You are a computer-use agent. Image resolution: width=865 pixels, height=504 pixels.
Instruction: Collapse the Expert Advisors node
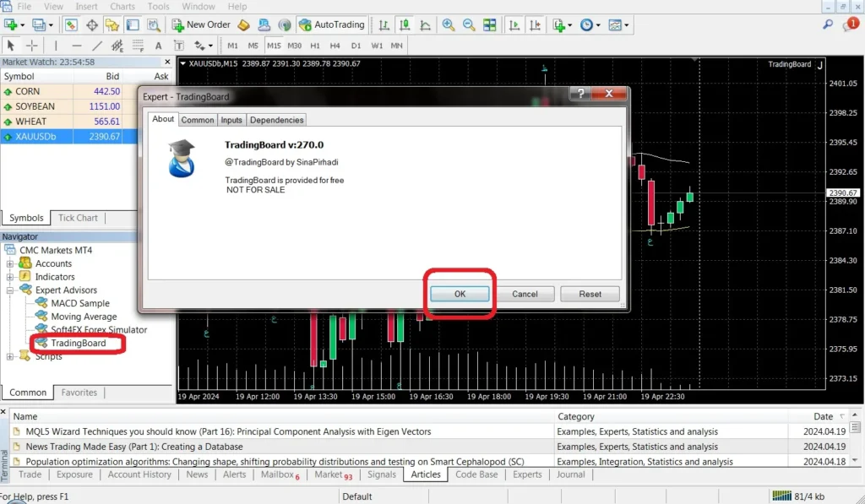pyautogui.click(x=10, y=290)
